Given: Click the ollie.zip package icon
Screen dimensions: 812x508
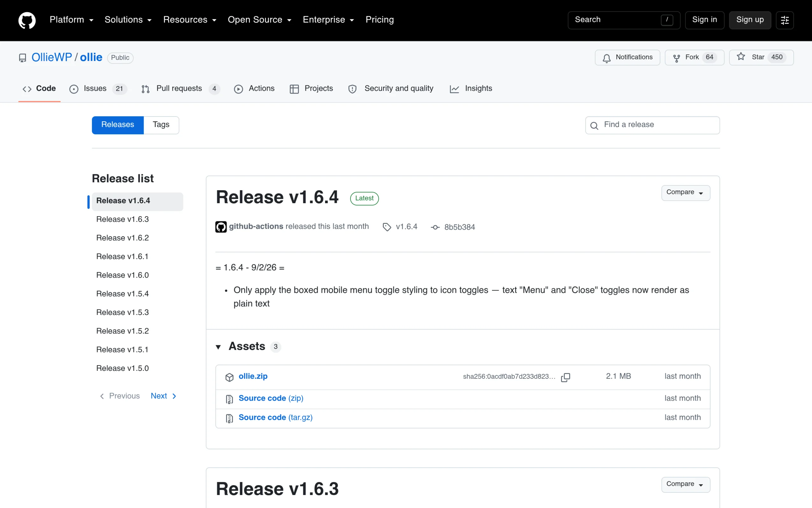Looking at the screenshot, I should 229,377.
